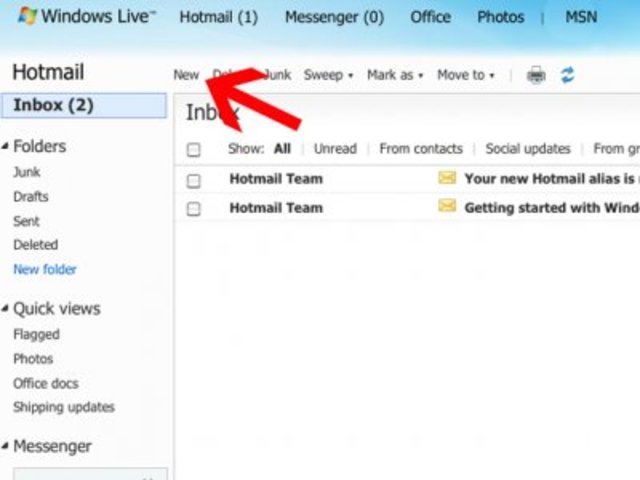Collapse the Quick views section
Image resolution: width=640 pixels, height=480 pixels.
tap(5, 308)
